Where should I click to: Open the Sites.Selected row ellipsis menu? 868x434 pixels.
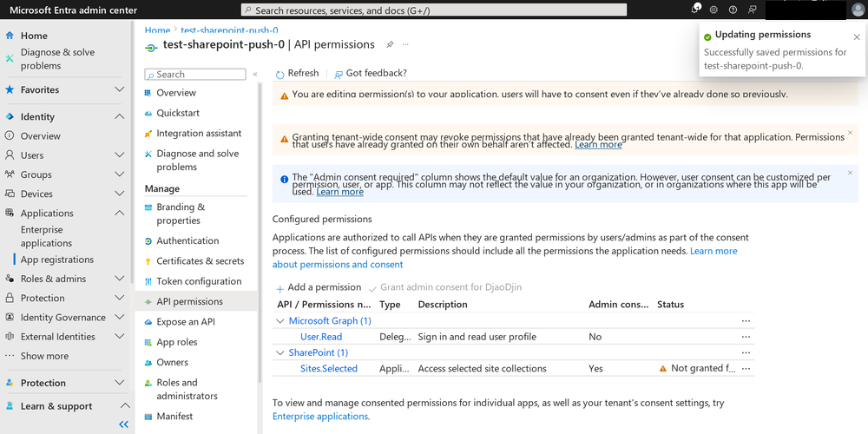tap(746, 369)
